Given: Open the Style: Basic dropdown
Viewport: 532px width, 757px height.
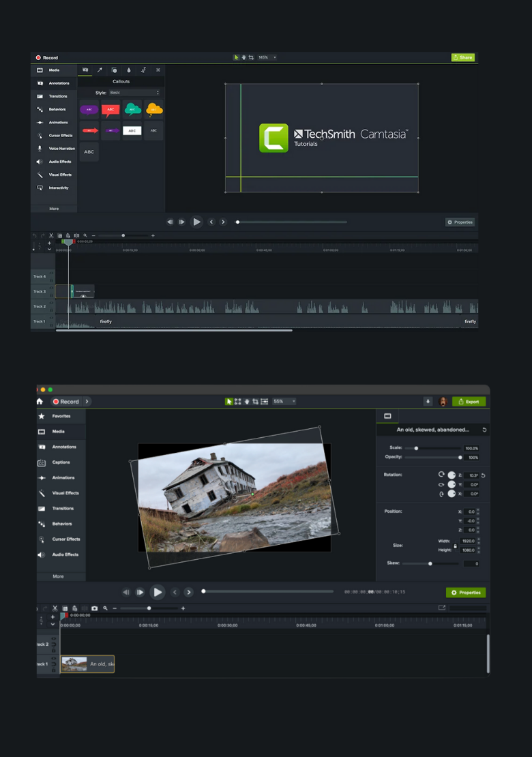Looking at the screenshot, I should 135,93.
